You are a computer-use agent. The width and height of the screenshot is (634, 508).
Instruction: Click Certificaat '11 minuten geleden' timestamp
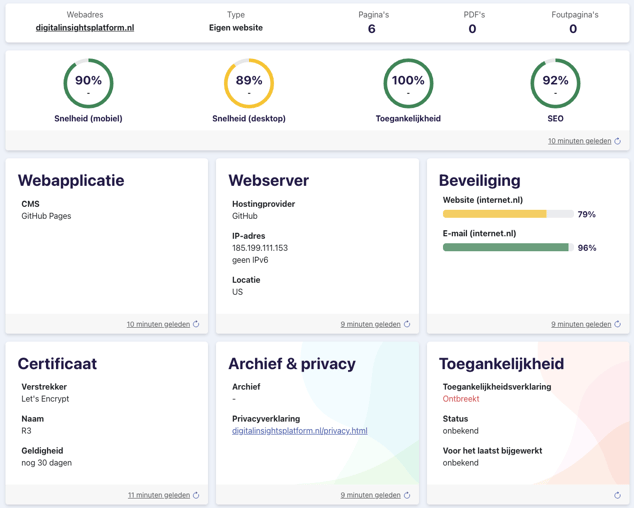pos(159,495)
